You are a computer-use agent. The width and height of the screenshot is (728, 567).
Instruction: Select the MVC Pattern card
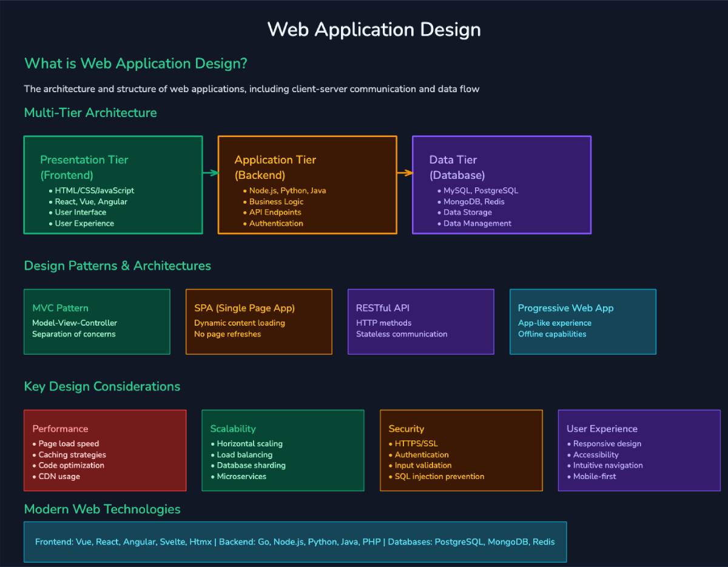96,321
